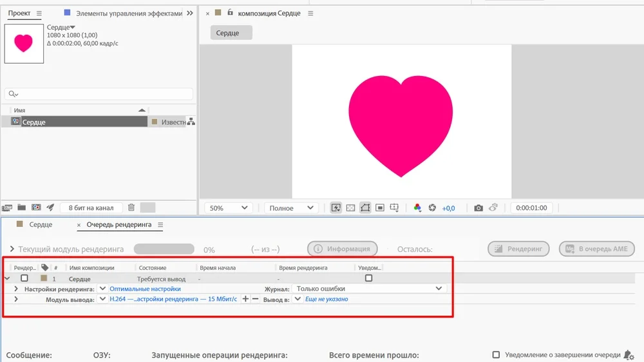Toggle the transparency grid icon
This screenshot has width=644, height=362.
click(x=350, y=208)
